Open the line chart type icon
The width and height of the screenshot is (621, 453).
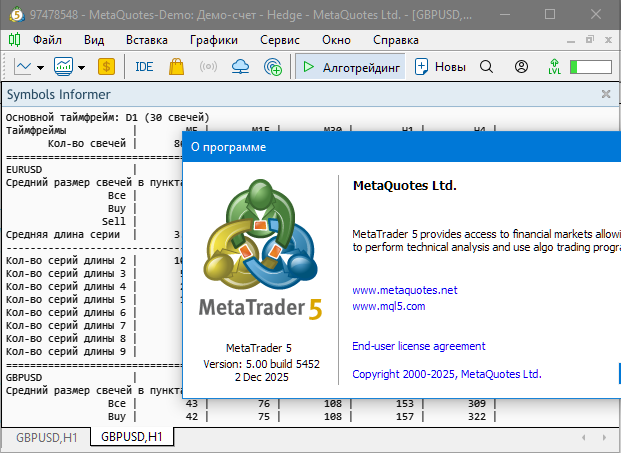point(23,67)
